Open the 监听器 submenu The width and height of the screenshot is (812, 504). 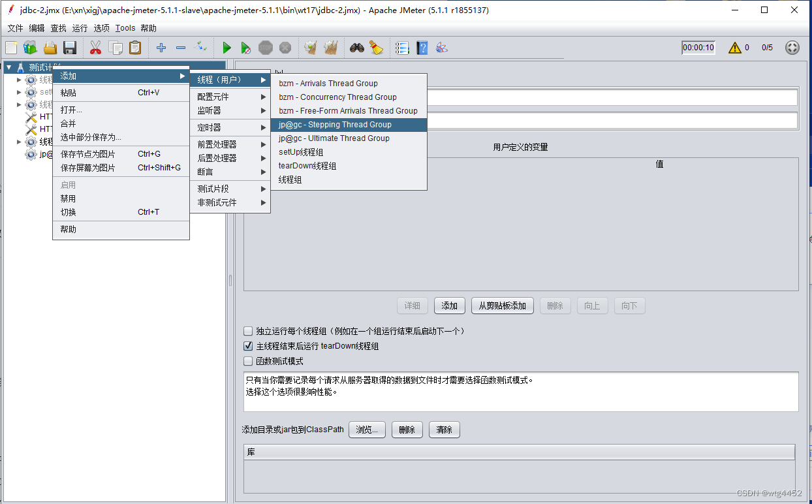pos(230,110)
